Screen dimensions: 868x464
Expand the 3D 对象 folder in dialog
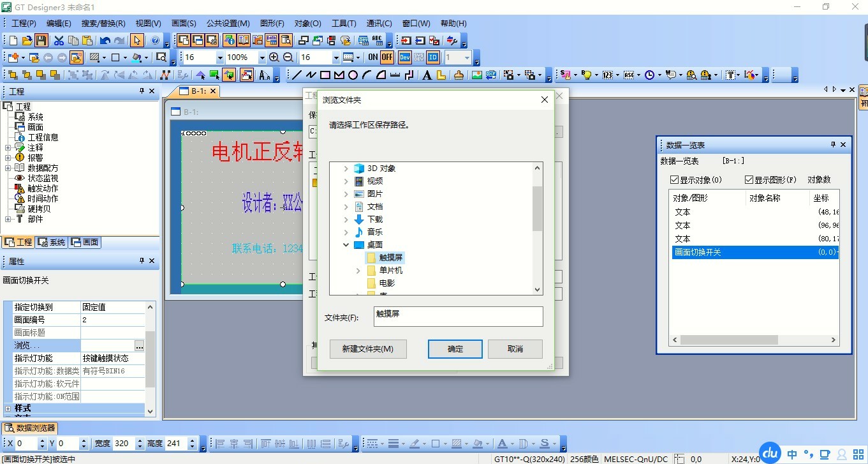[346, 168]
